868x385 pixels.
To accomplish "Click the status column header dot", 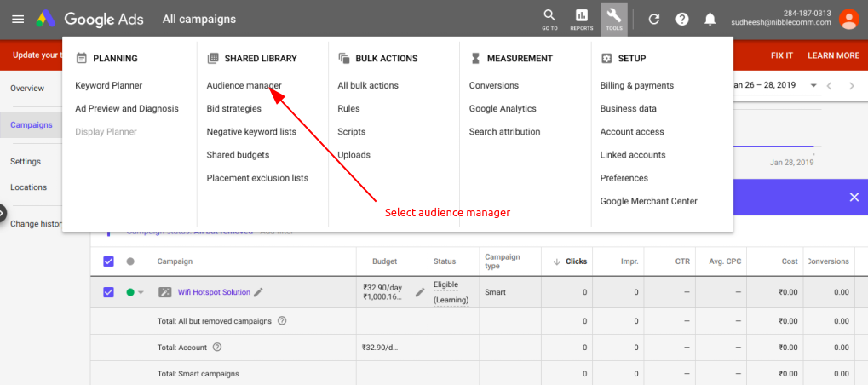I will [130, 261].
